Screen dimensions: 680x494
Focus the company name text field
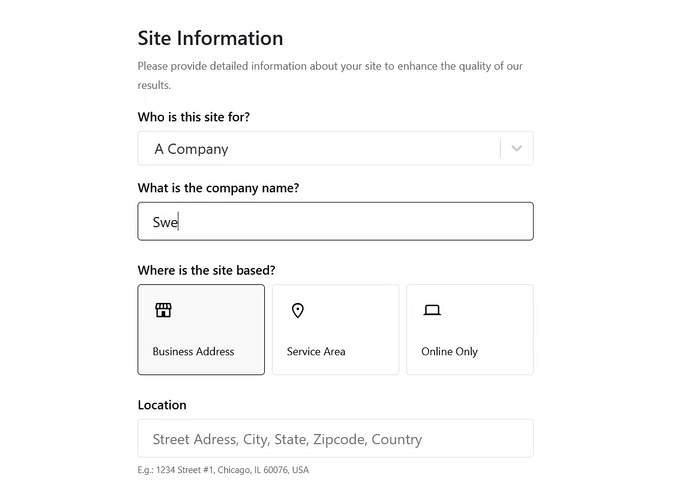336,221
